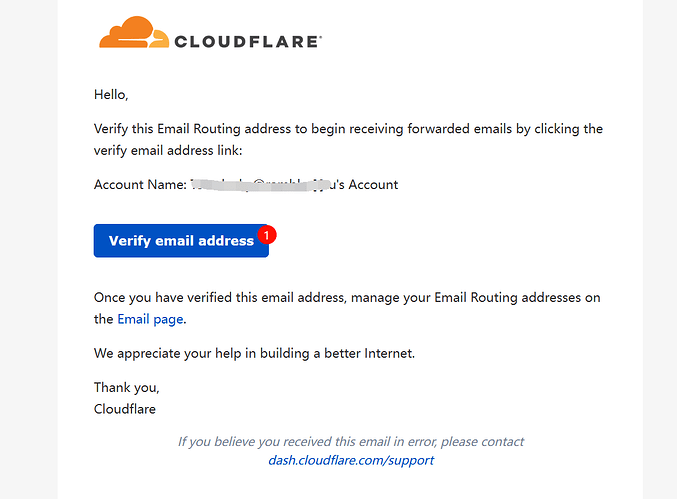The image size is (677, 499).
Task: Click the "Verify this Email Routing address" line
Action: pos(348,129)
